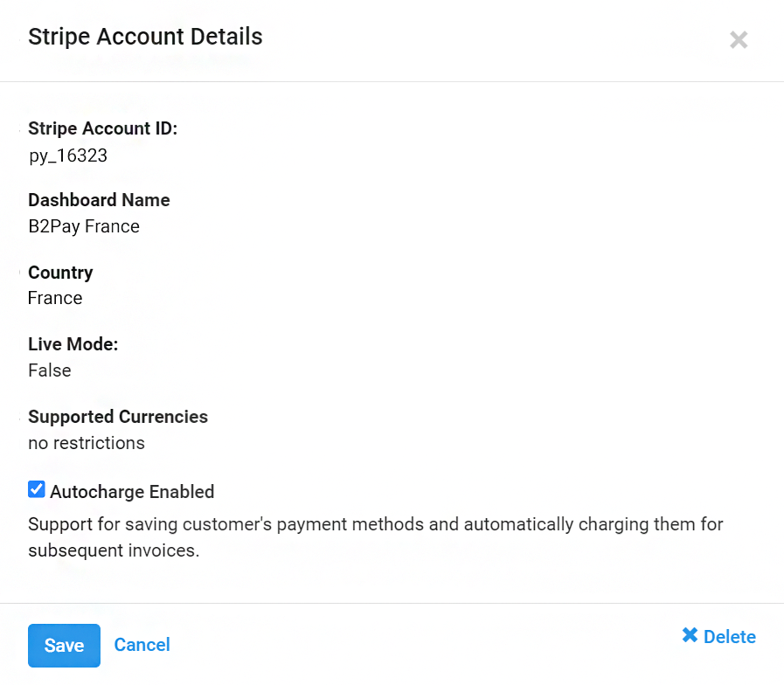Click the Autocharge Enabled label text
This screenshot has height=685, width=784.
pyautogui.click(x=132, y=492)
